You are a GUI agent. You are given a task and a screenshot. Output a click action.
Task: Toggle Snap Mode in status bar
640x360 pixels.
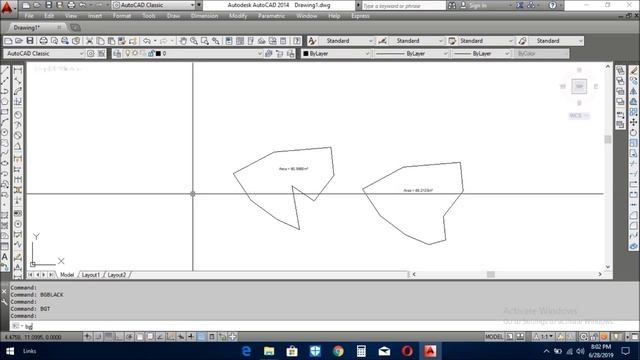[98, 337]
